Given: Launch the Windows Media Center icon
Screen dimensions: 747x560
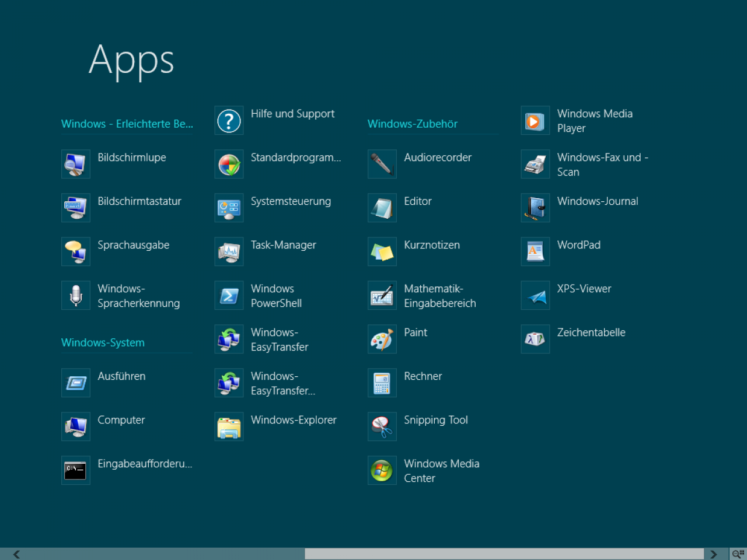Looking at the screenshot, I should pyautogui.click(x=382, y=470).
